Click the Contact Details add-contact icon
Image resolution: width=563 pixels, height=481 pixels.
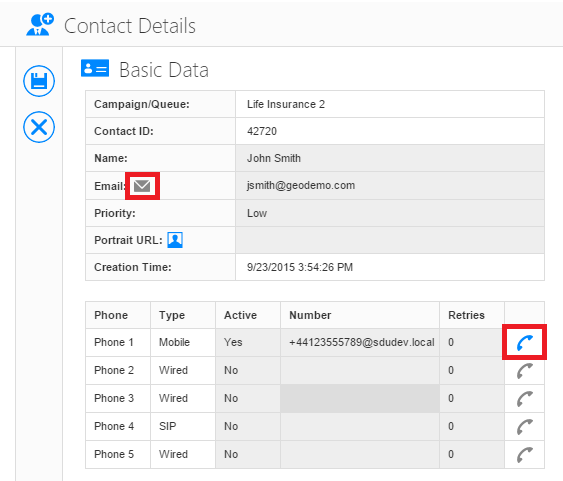pyautogui.click(x=40, y=24)
